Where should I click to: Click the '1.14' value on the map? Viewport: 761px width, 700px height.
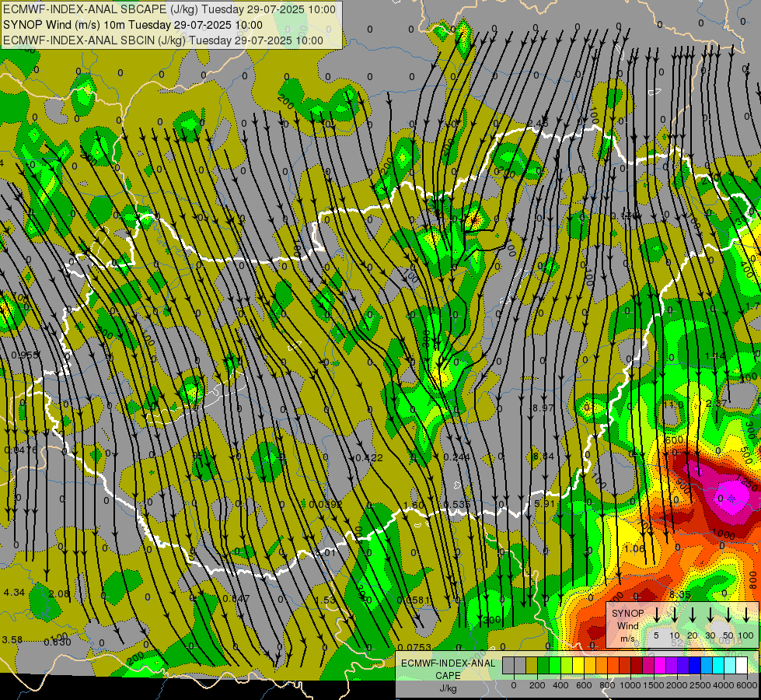coord(716,356)
